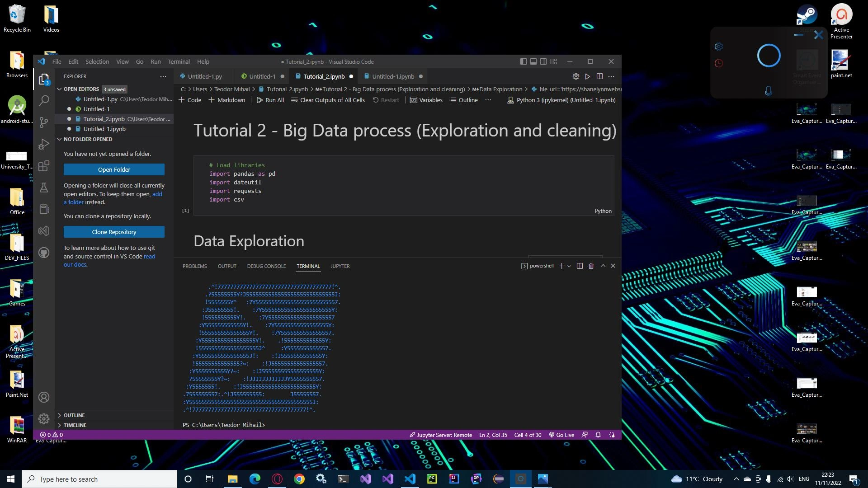Open the Run and Debug view

44,144
